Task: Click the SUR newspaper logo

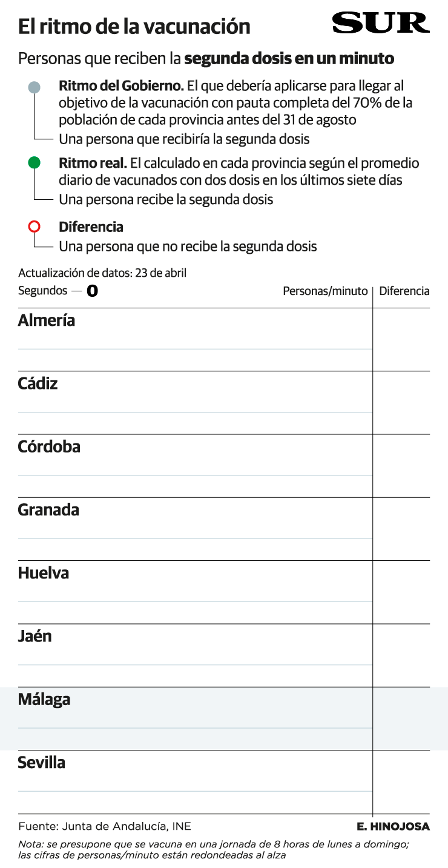Action: pos(381,24)
